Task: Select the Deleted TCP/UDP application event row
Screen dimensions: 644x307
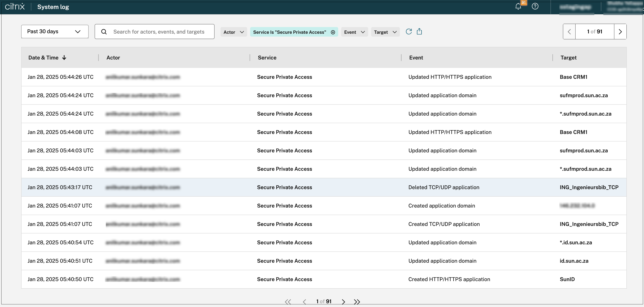Action: click(x=324, y=187)
